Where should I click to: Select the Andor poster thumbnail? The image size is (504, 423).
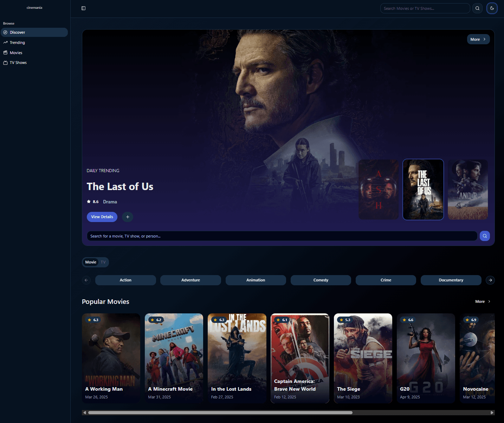coord(468,190)
